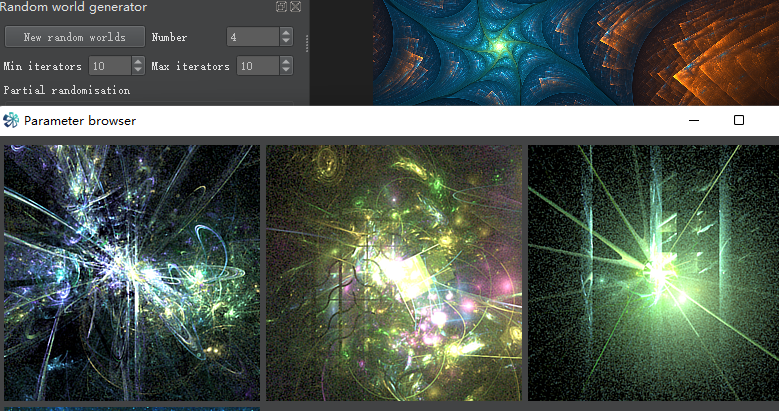
Task: Float the Random world generator panel
Action: click(x=281, y=7)
